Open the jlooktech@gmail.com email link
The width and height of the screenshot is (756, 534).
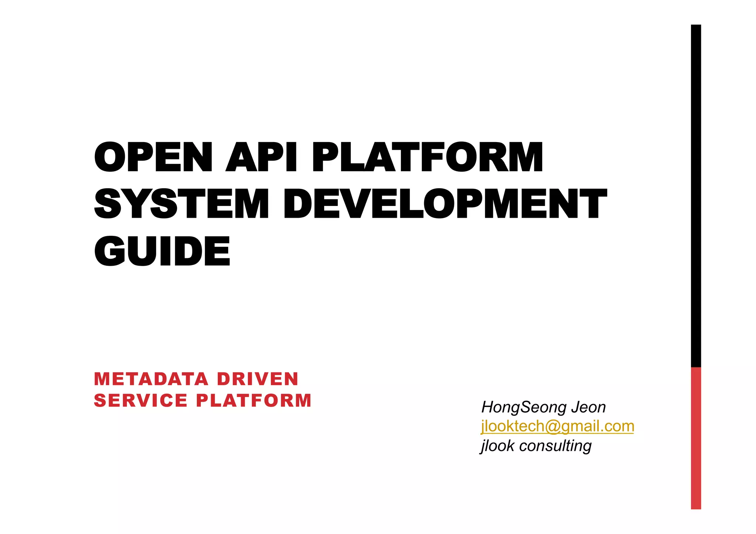[557, 426]
